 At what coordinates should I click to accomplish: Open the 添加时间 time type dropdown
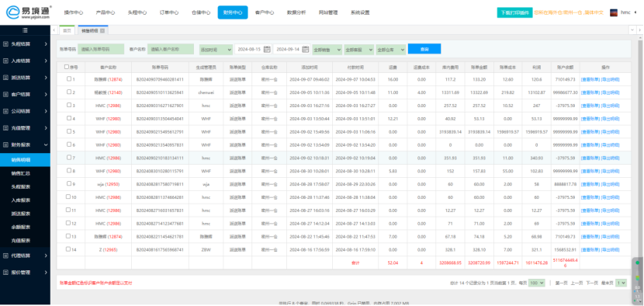[x=216, y=50]
